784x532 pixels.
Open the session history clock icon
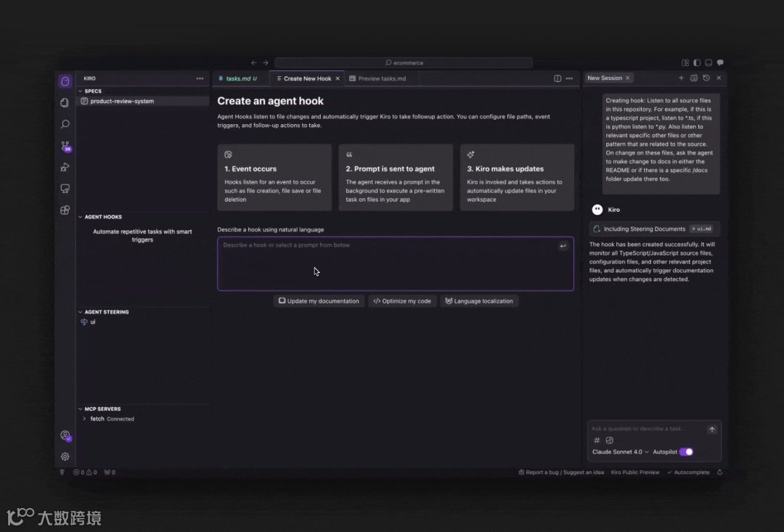(x=706, y=78)
